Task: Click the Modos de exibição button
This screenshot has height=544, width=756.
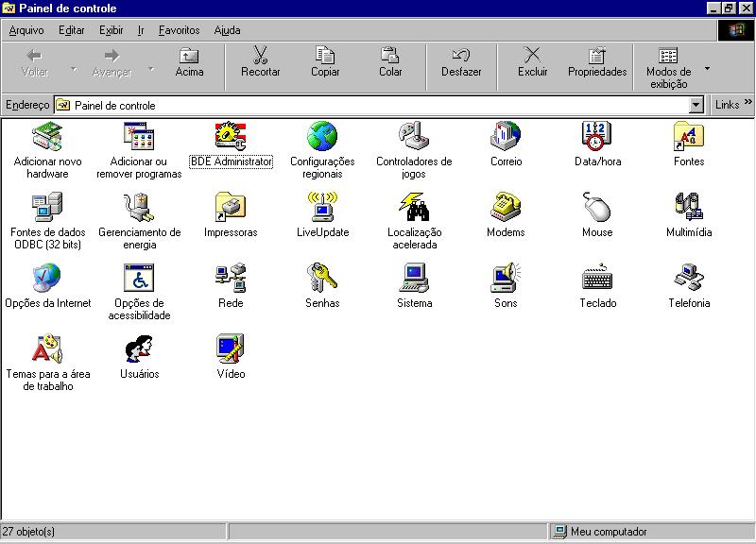Action: (668, 67)
